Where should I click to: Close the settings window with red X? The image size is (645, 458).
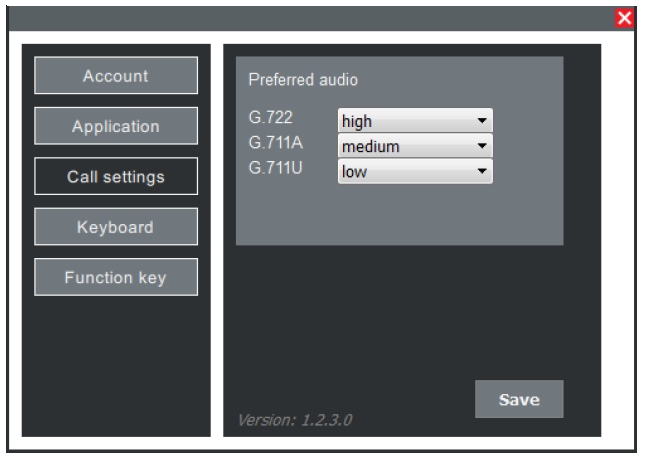click(625, 18)
